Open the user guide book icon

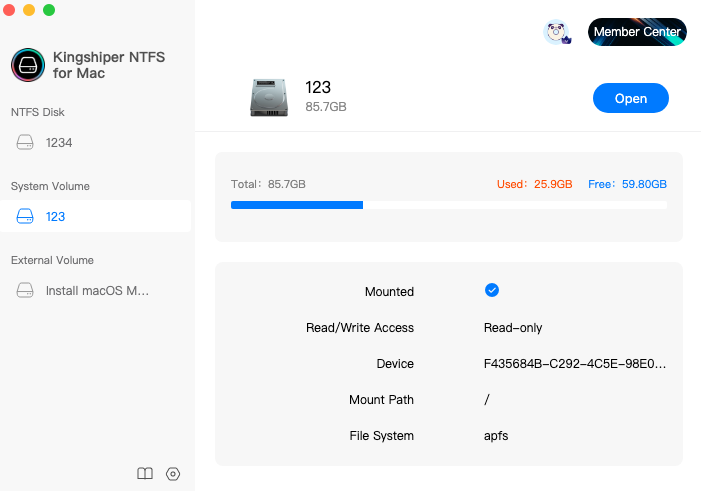pyautogui.click(x=145, y=474)
